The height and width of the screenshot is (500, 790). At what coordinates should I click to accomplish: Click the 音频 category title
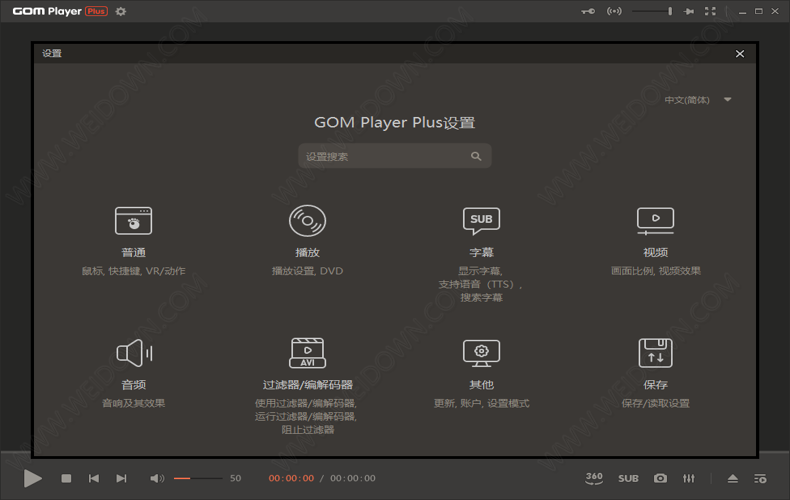click(x=134, y=385)
